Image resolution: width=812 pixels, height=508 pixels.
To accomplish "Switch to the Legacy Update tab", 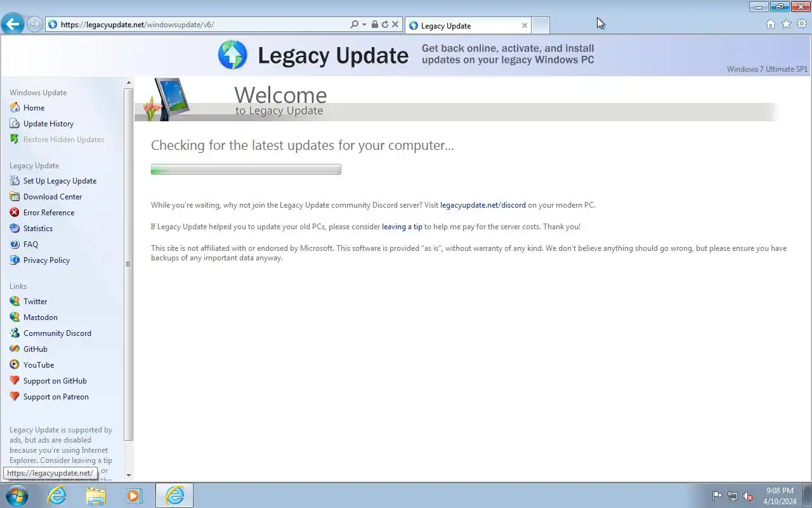I will [468, 25].
